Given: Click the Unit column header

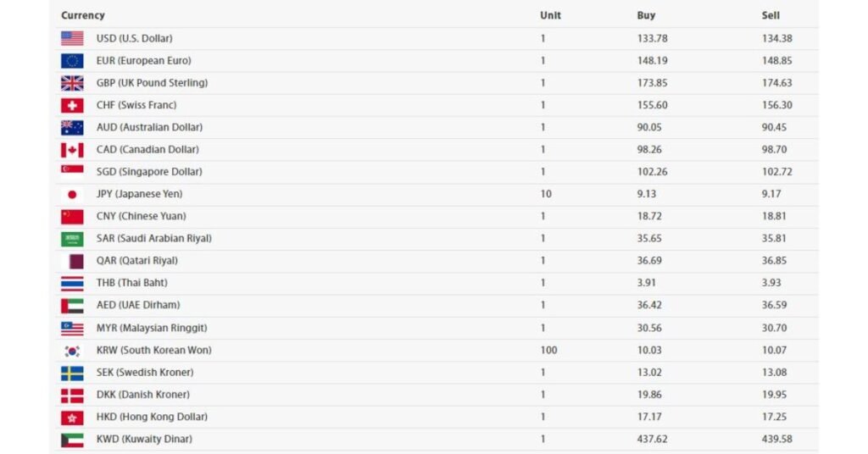Looking at the screenshot, I should (x=550, y=15).
